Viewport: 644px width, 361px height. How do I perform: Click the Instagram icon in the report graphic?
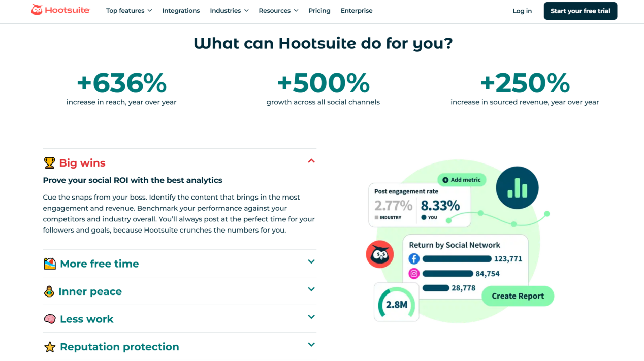414,274
